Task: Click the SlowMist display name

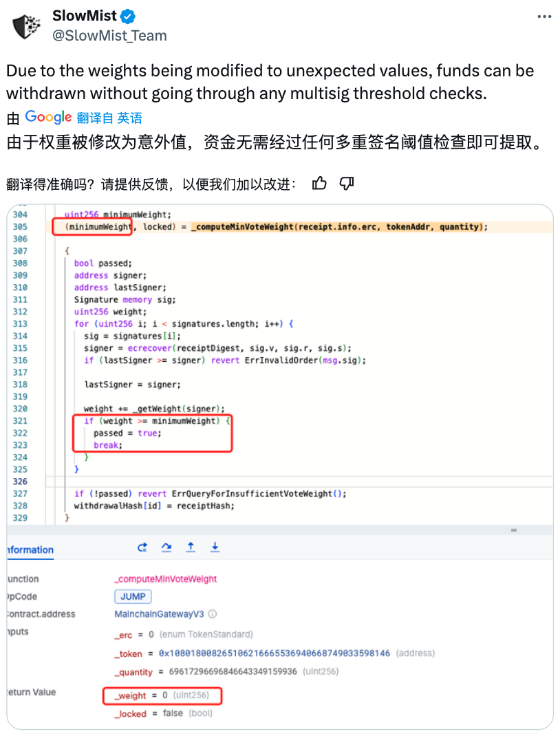Action: pos(85,17)
